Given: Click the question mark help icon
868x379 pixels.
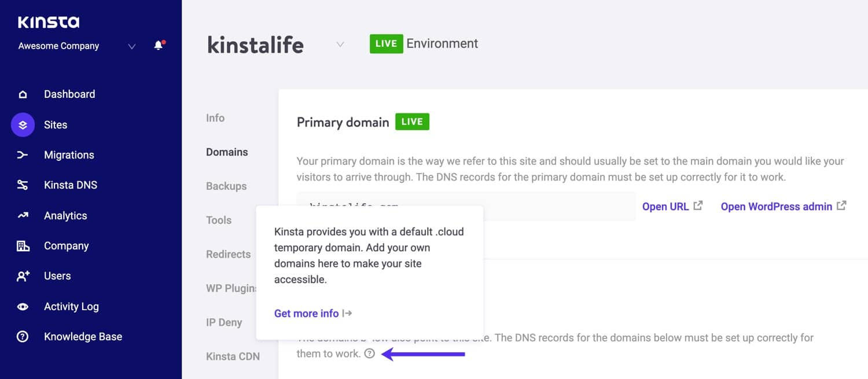Looking at the screenshot, I should click(x=370, y=352).
